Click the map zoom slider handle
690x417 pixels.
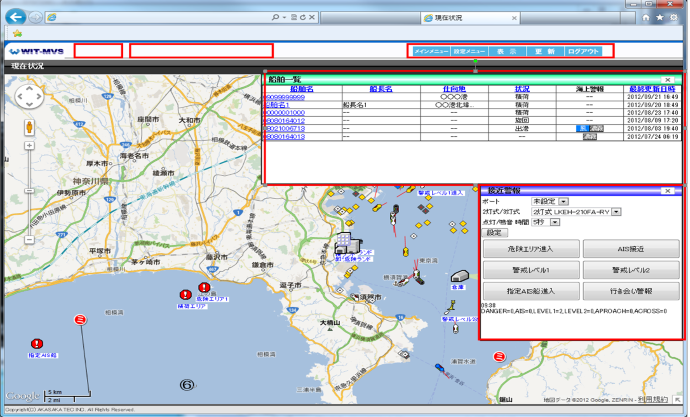[x=29, y=191]
